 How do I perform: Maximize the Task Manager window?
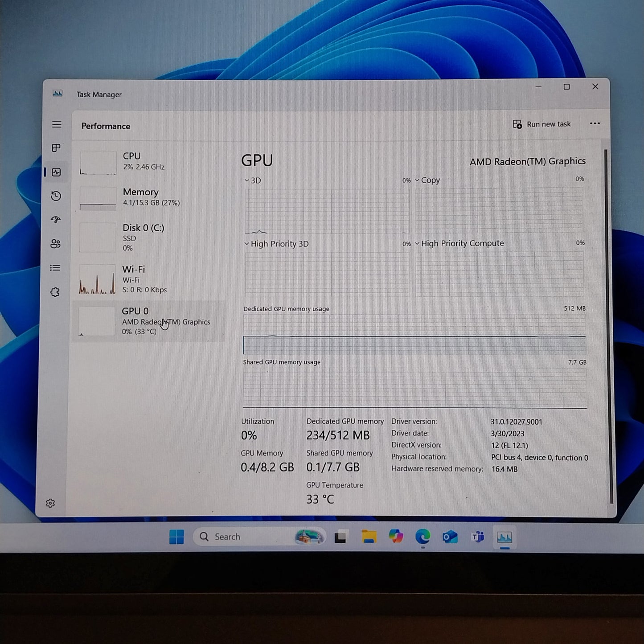(x=567, y=87)
